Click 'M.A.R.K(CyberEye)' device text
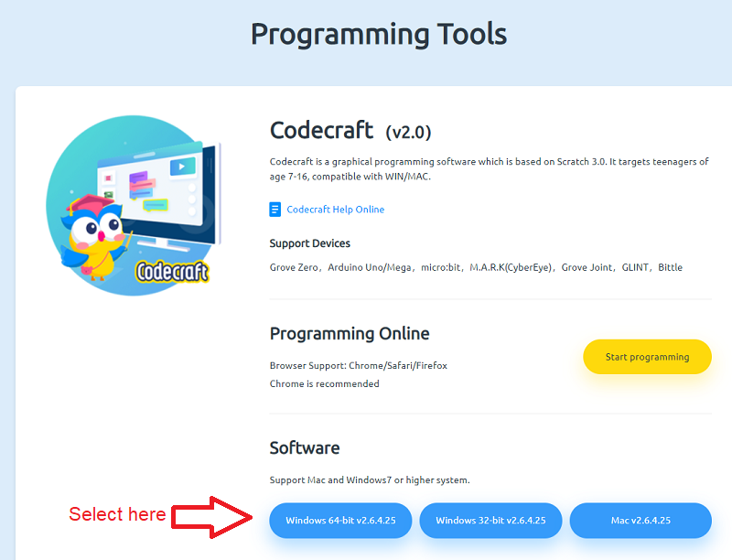Image resolution: width=732 pixels, height=560 pixels. 511,267
